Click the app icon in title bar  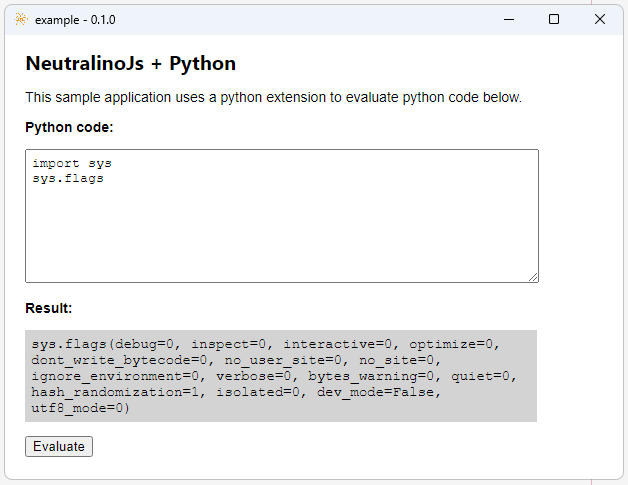[x=21, y=19]
